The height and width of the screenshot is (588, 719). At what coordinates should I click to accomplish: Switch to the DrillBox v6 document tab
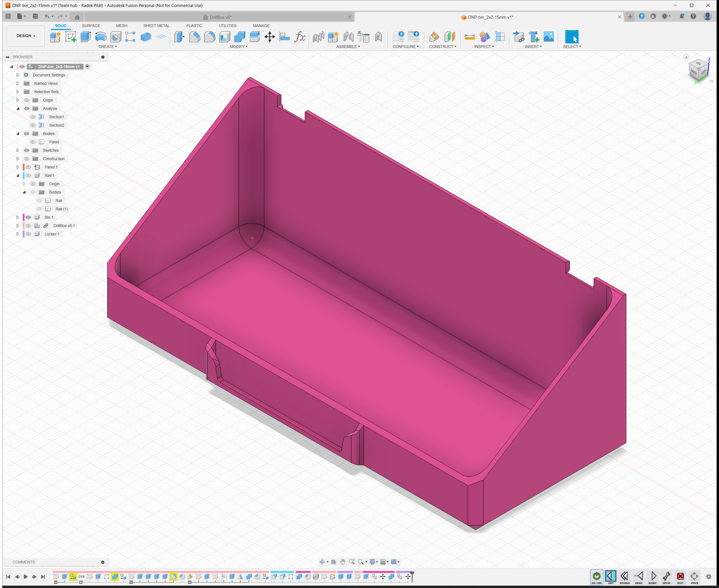pos(219,17)
